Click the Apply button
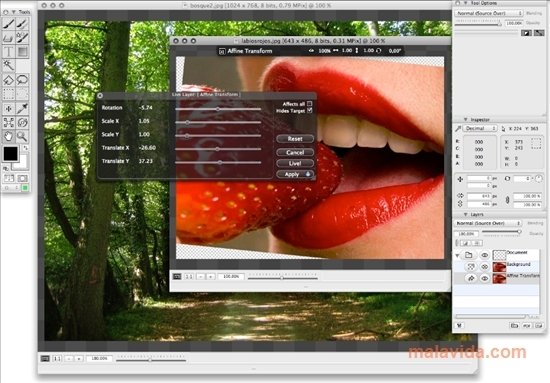 295,174
